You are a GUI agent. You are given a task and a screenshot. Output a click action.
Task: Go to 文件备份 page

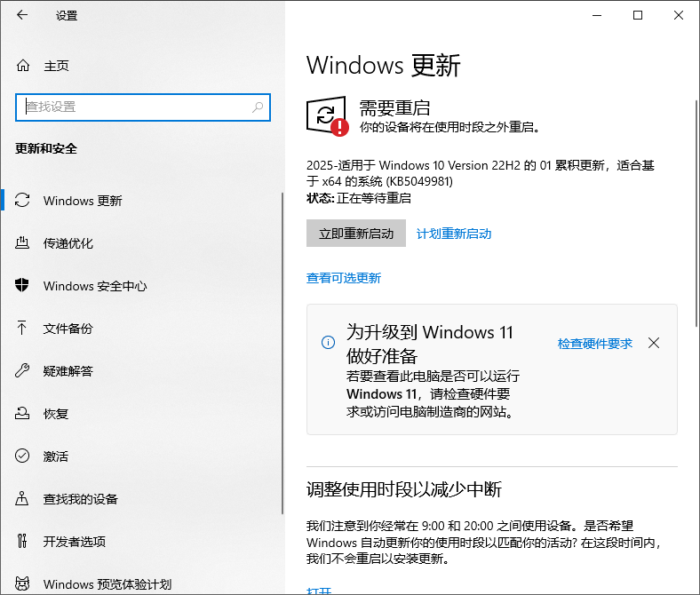[x=142, y=328]
